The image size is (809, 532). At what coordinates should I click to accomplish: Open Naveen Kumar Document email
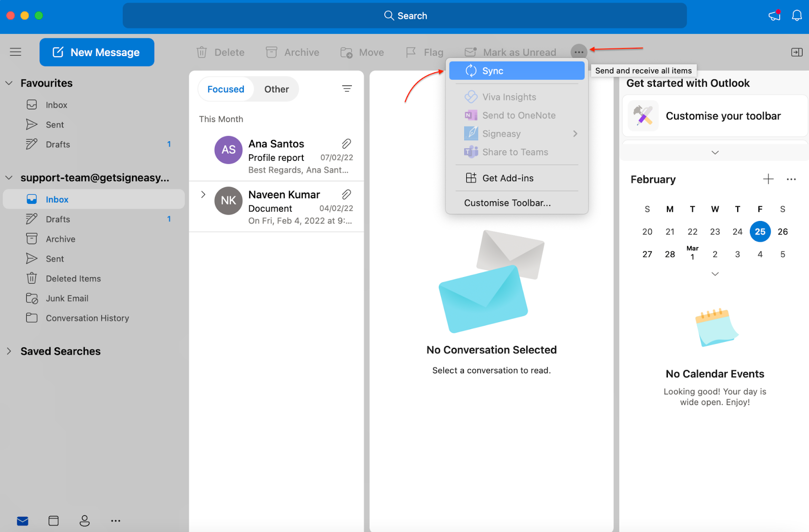[277, 207]
